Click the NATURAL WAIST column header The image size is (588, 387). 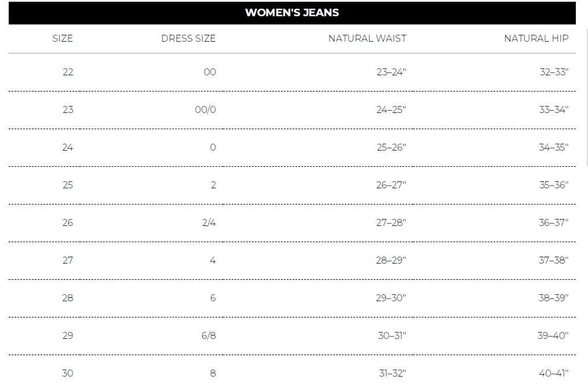tap(367, 39)
